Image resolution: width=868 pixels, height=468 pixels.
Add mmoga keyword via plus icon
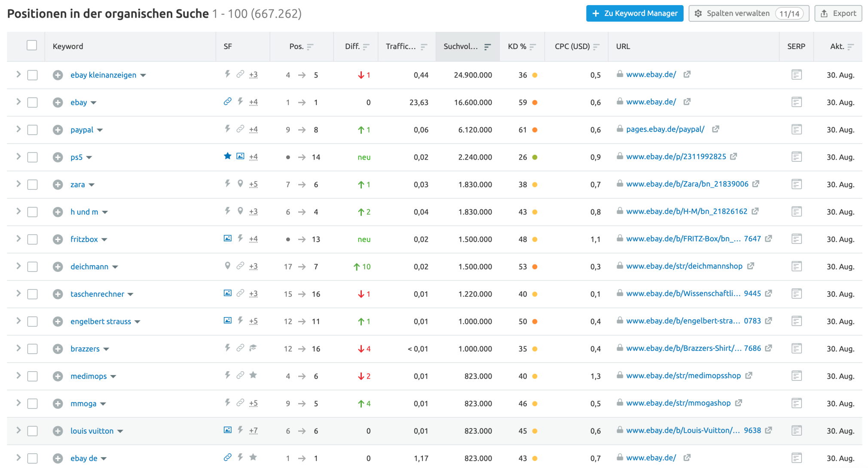58,403
